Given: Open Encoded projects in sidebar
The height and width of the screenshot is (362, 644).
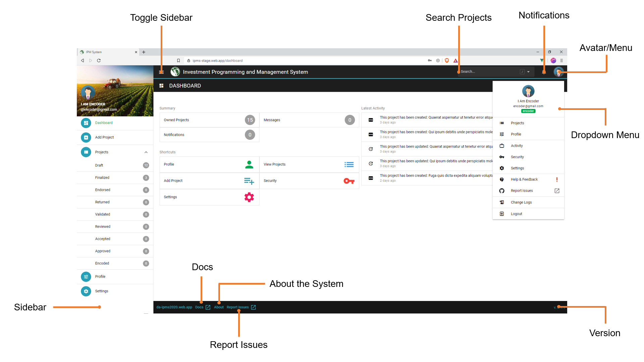Looking at the screenshot, I should click(x=115, y=263).
